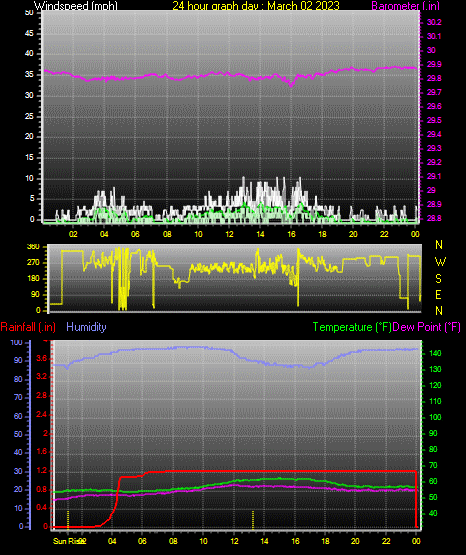466x555 pixels.
Task: Click the 29.5 barometer scale value
Action: coord(434,120)
